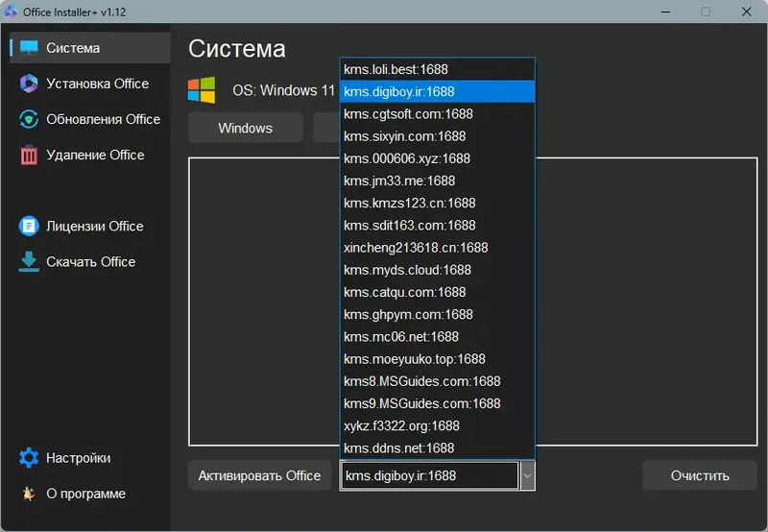768x532 pixels.
Task: Open Лицензии Office page
Action: (95, 226)
